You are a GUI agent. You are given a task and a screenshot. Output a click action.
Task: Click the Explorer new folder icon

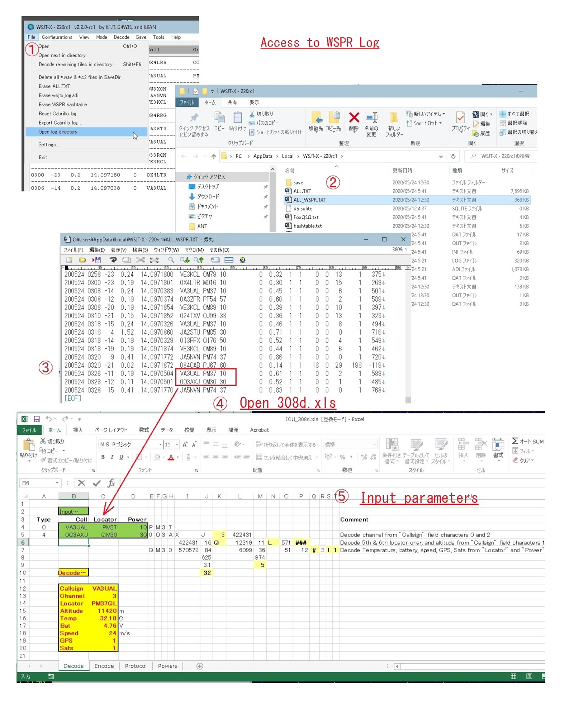pos(394,118)
